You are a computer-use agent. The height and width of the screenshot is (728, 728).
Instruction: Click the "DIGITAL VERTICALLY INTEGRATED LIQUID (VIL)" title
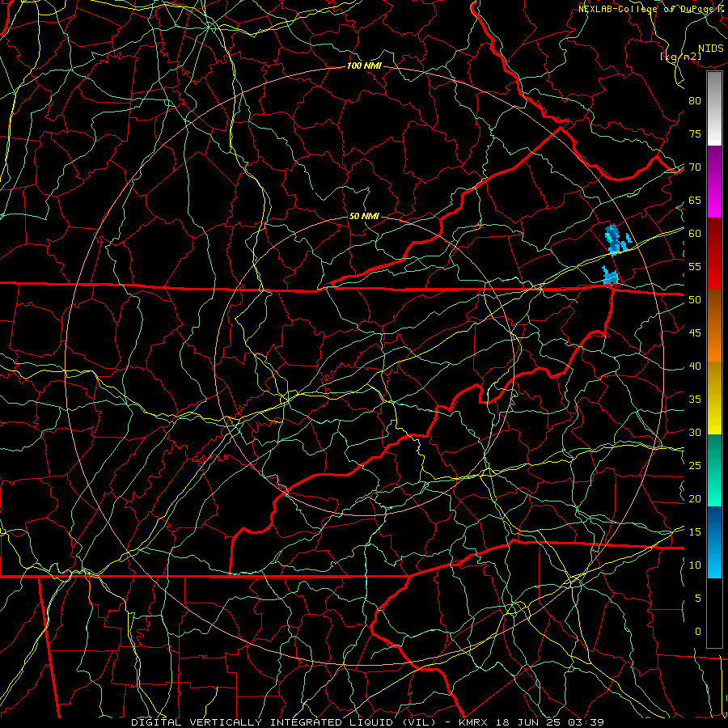point(284,722)
